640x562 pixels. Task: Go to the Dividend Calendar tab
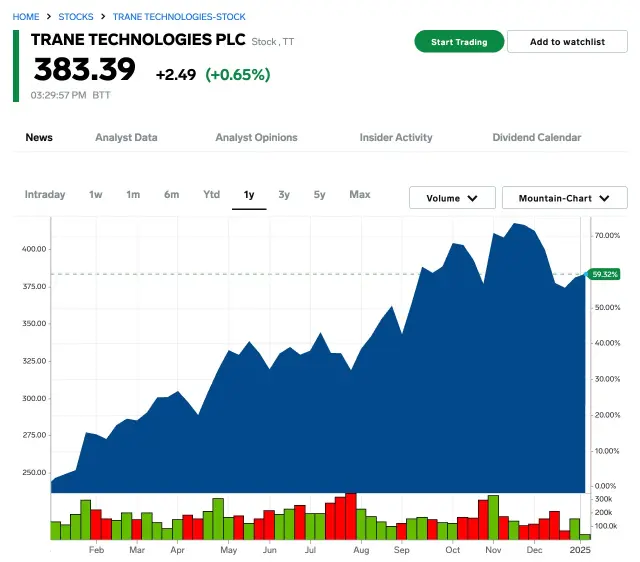coord(536,137)
